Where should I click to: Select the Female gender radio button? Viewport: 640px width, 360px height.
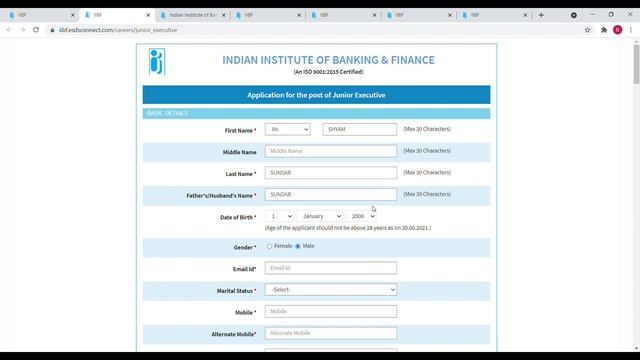[269, 246]
